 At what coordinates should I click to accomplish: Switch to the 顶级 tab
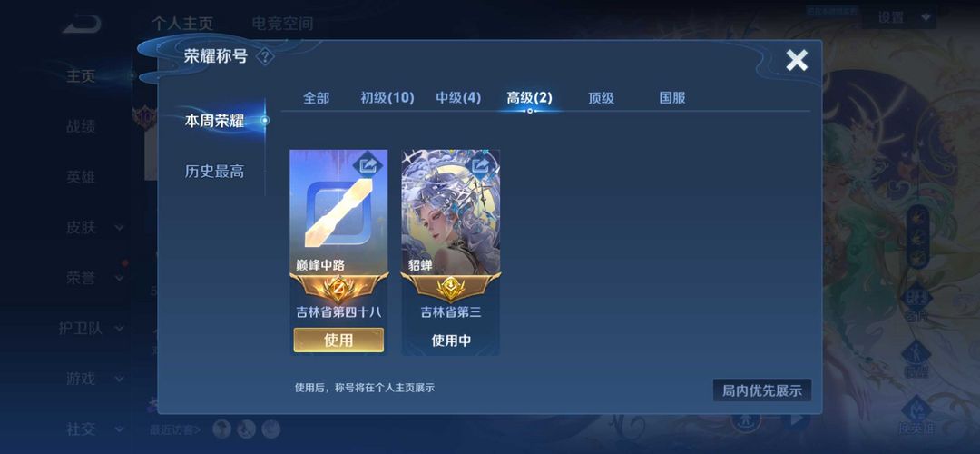point(601,98)
